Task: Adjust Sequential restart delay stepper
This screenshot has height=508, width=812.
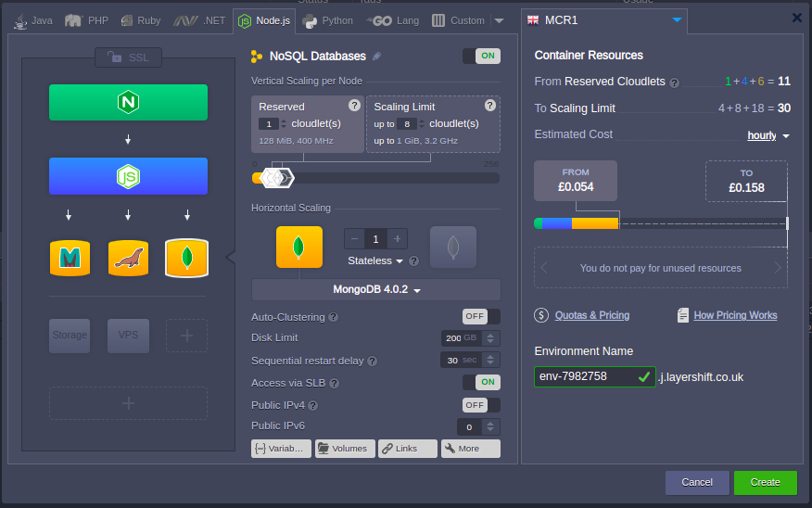Action: (490, 360)
